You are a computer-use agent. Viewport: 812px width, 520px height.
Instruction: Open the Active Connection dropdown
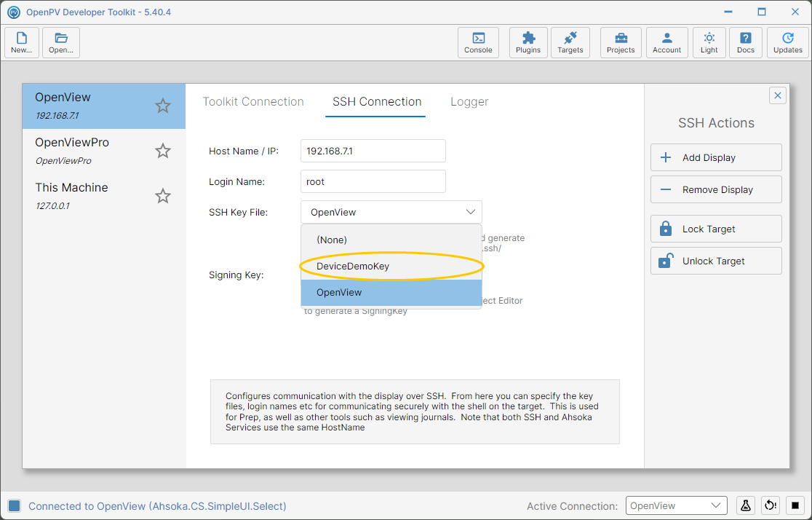677,505
